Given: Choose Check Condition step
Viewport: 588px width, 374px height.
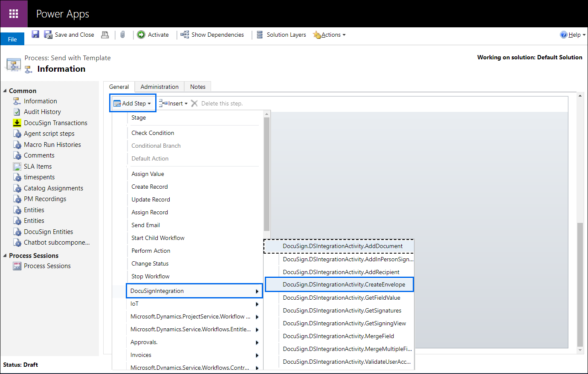Looking at the screenshot, I should (153, 133).
